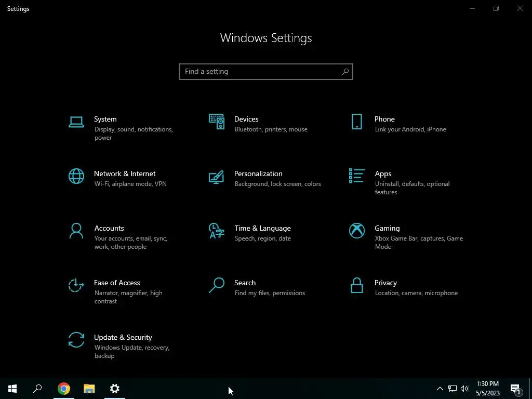The width and height of the screenshot is (532, 399).
Task: Click the Privacy heading
Action: click(x=385, y=283)
